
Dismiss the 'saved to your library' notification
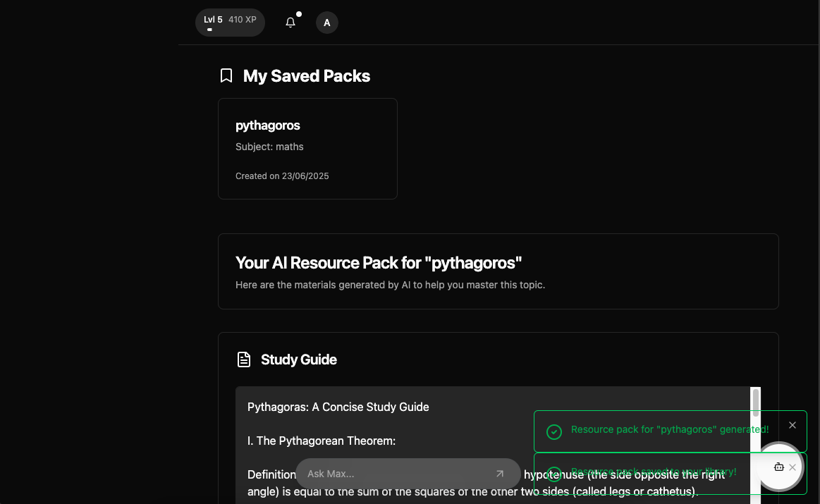click(x=793, y=467)
